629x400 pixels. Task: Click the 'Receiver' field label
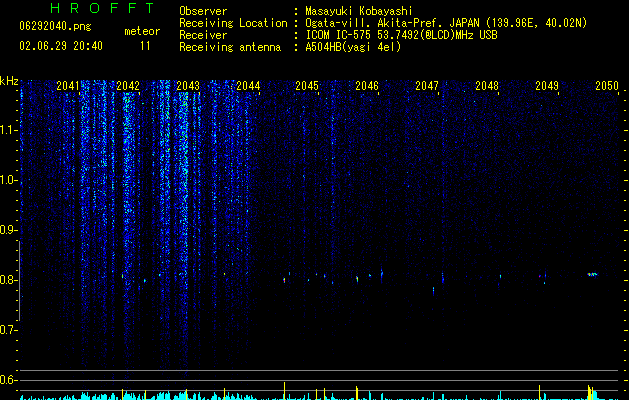coord(203,35)
